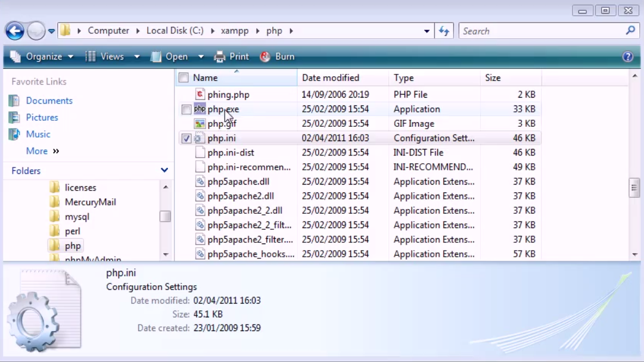The height and width of the screenshot is (362, 644).
Task: Sort by Size column header
Action: coord(511,77)
